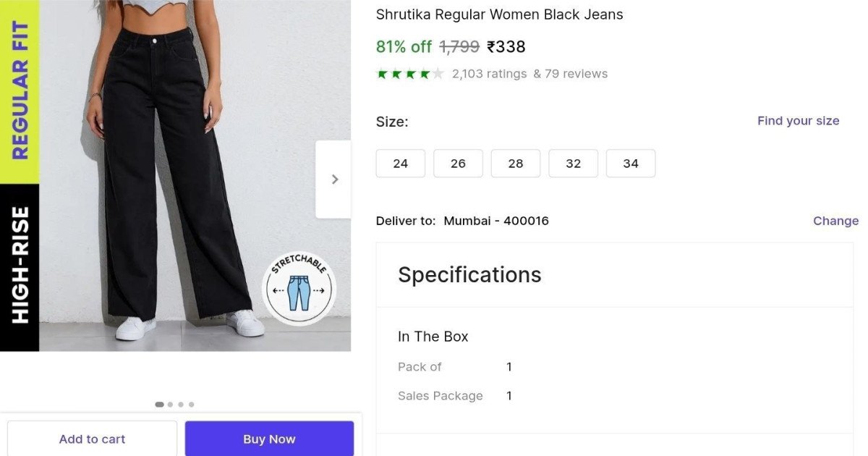The image size is (868, 456).
Task: Choose size 28 option
Action: coord(516,164)
